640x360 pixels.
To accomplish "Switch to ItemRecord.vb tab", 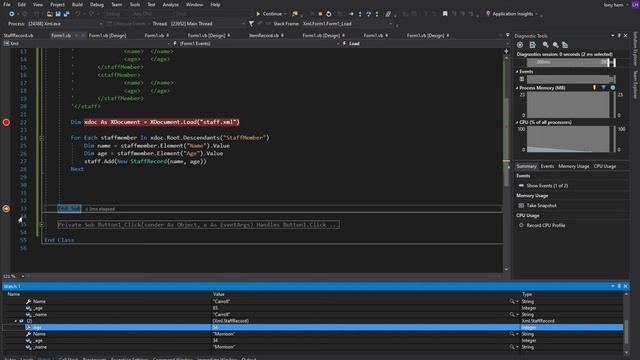I will pyautogui.click(x=264, y=36).
